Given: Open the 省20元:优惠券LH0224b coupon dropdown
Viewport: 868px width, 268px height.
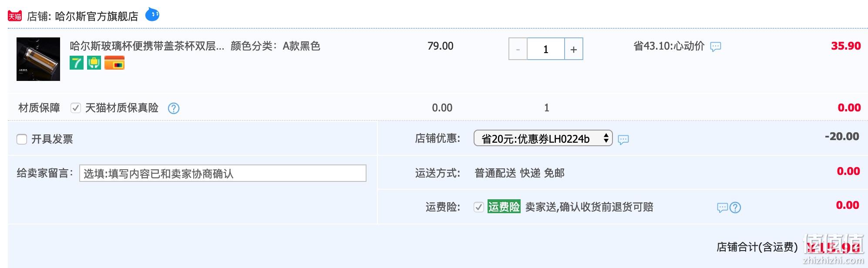Looking at the screenshot, I should tap(543, 138).
